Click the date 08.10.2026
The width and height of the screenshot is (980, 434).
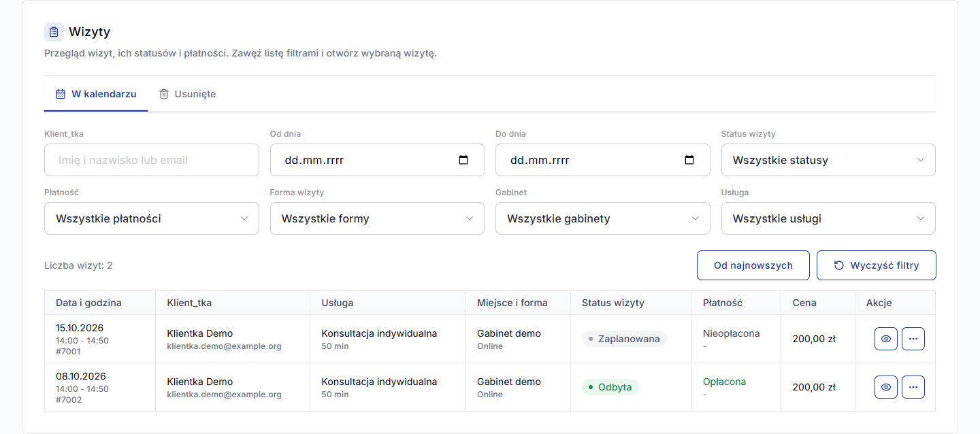pyautogui.click(x=81, y=376)
